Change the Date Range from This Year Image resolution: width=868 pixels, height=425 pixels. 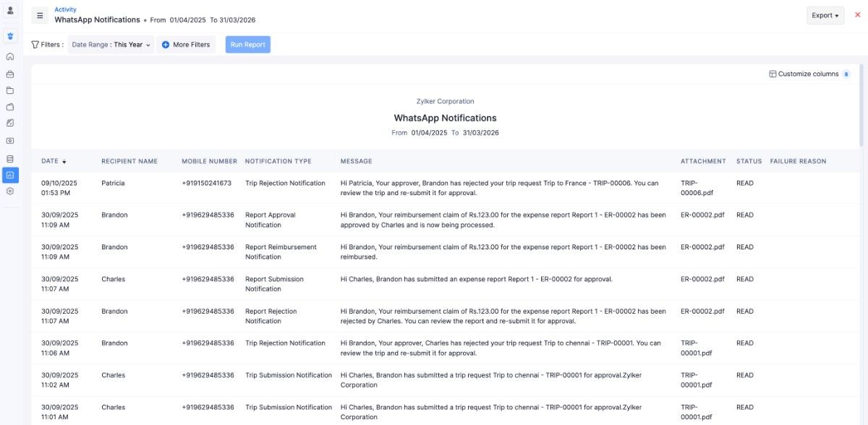[109, 44]
